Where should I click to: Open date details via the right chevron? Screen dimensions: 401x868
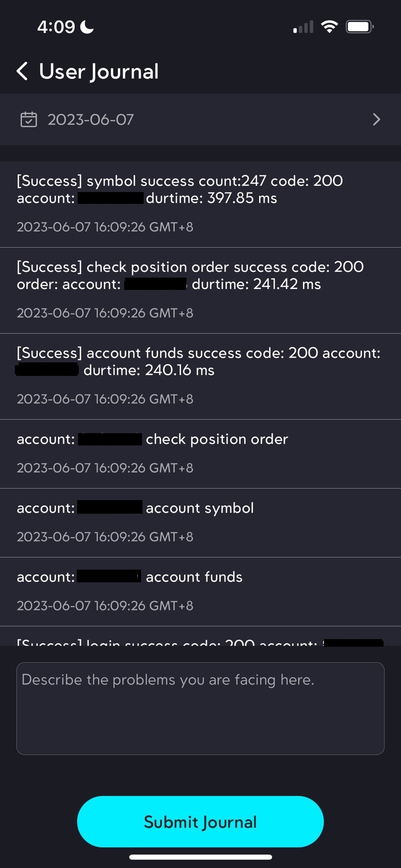[376, 120]
